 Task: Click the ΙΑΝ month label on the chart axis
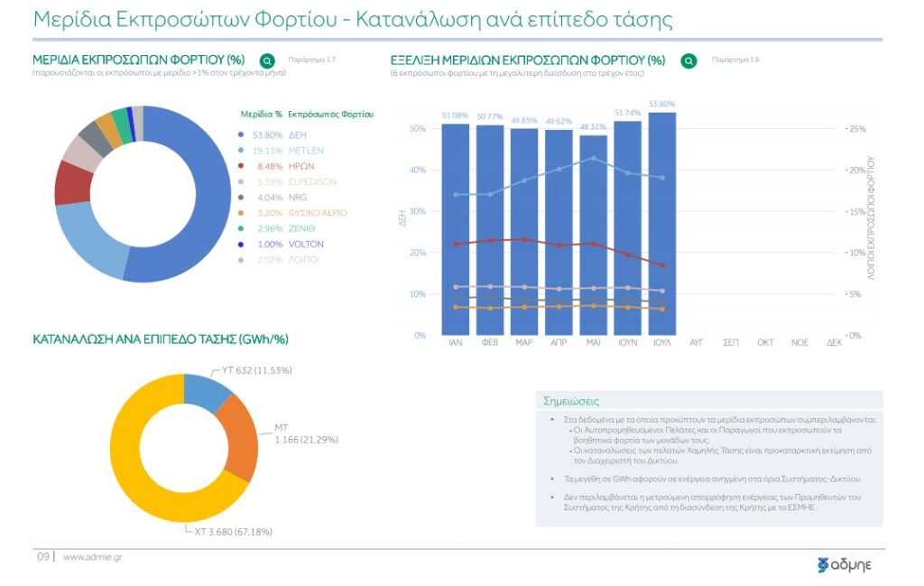[456, 342]
